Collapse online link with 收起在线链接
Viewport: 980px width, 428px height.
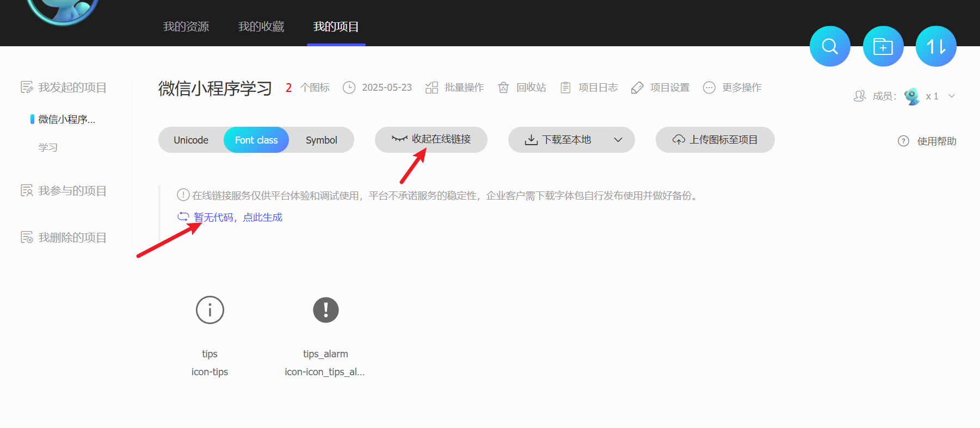[431, 140]
